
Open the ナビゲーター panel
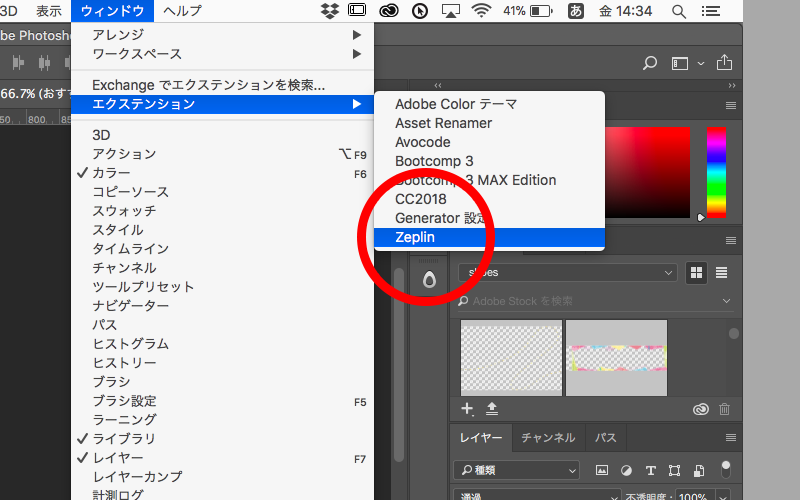pos(223,306)
